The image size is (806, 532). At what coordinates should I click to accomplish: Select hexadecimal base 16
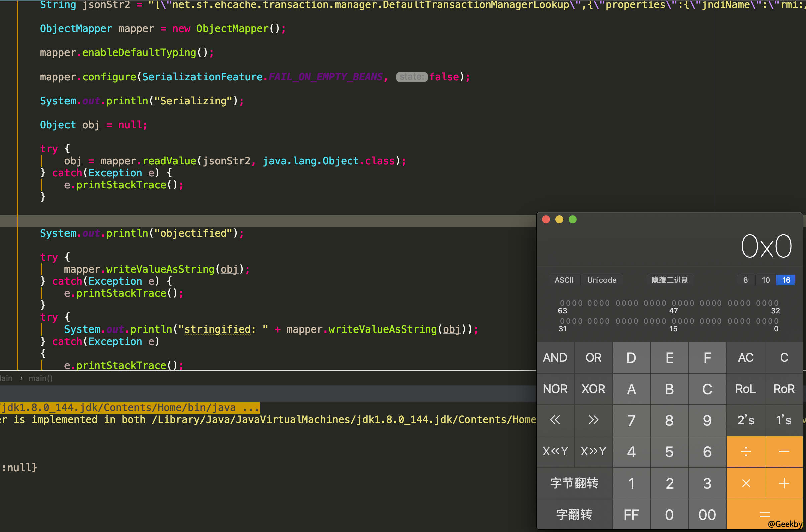786,280
